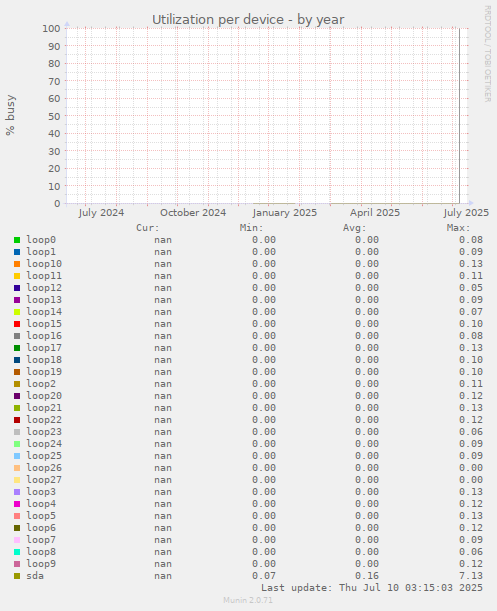Click the 'loop5' device label
497x611 pixels.
click(x=41, y=516)
